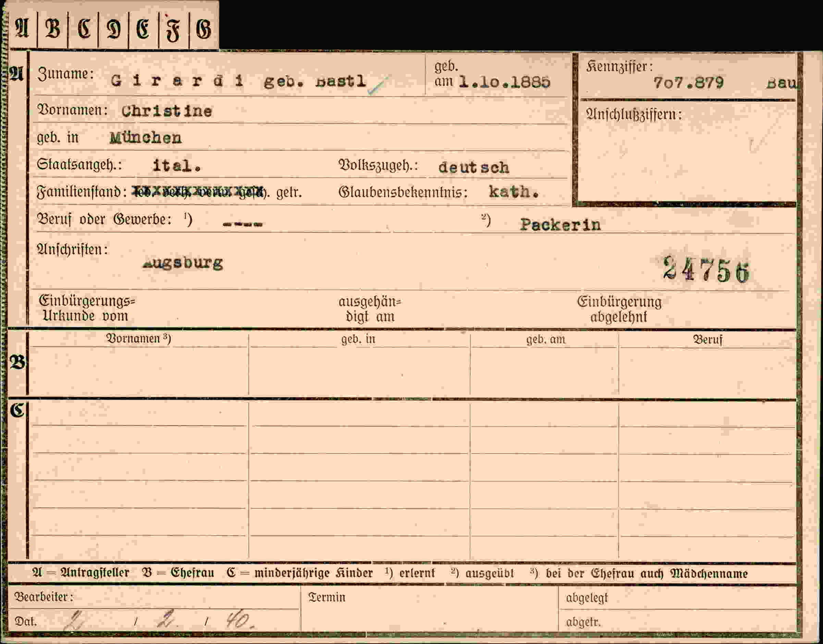Screen dimensions: 823x644
Task: Click first name 'Christine'
Action: click(167, 111)
